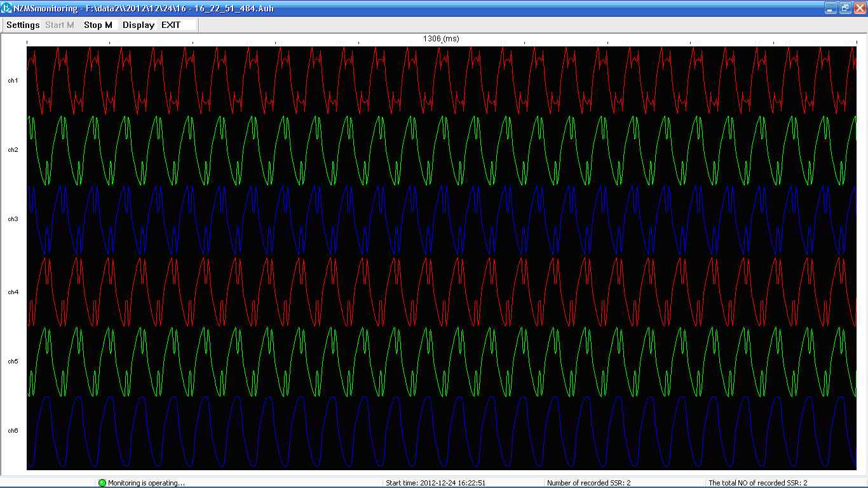
Task: Minimize the NZMSmonitoring window
Action: click(831, 8)
